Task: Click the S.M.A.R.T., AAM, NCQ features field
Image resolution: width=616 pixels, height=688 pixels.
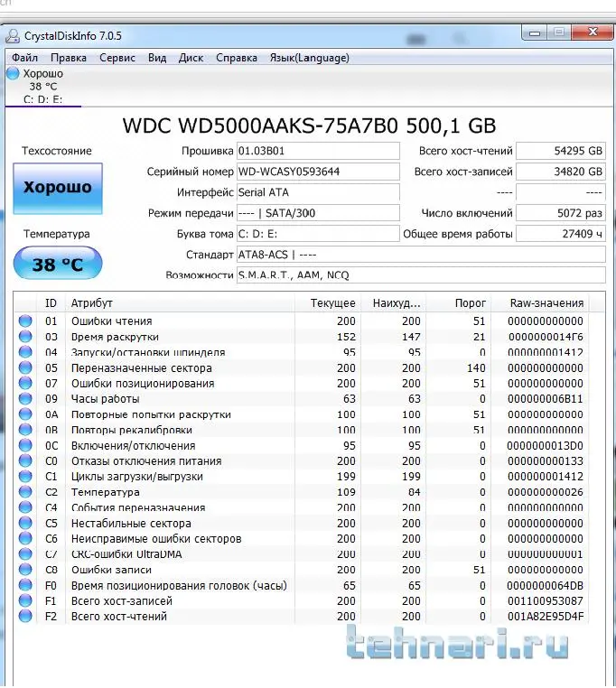Action: click(x=421, y=275)
